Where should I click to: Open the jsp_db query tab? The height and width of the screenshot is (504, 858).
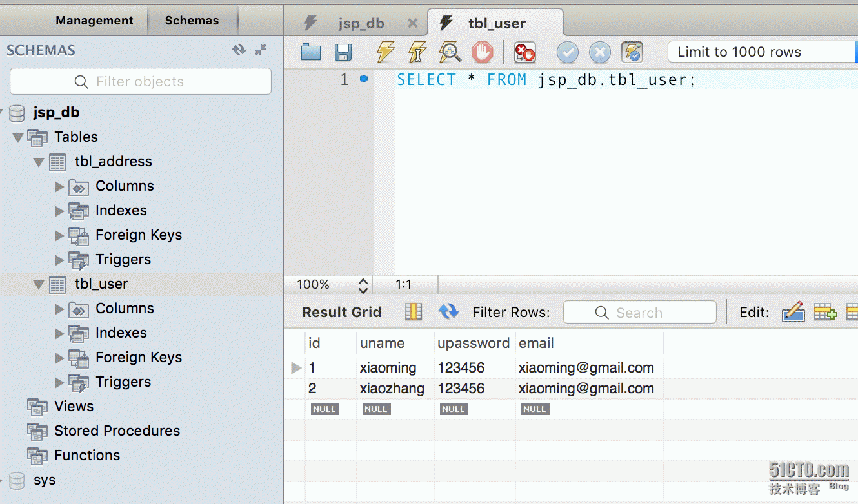click(x=361, y=24)
